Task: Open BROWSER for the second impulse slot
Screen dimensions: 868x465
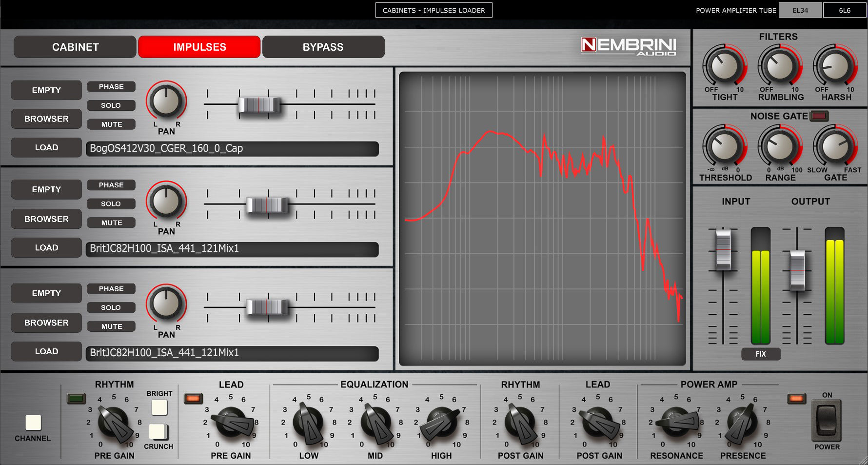Action: click(46, 219)
